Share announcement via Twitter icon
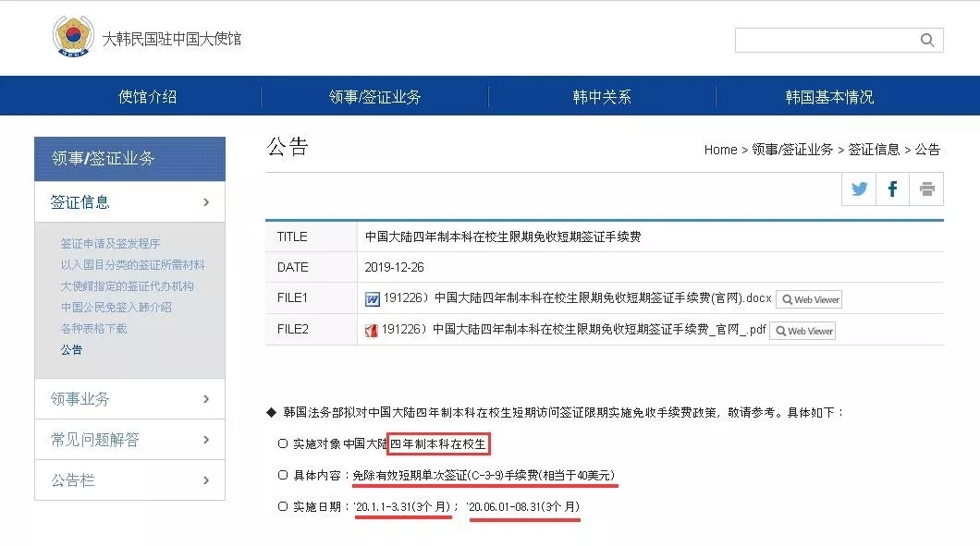This screenshot has height=546, width=980. click(859, 189)
